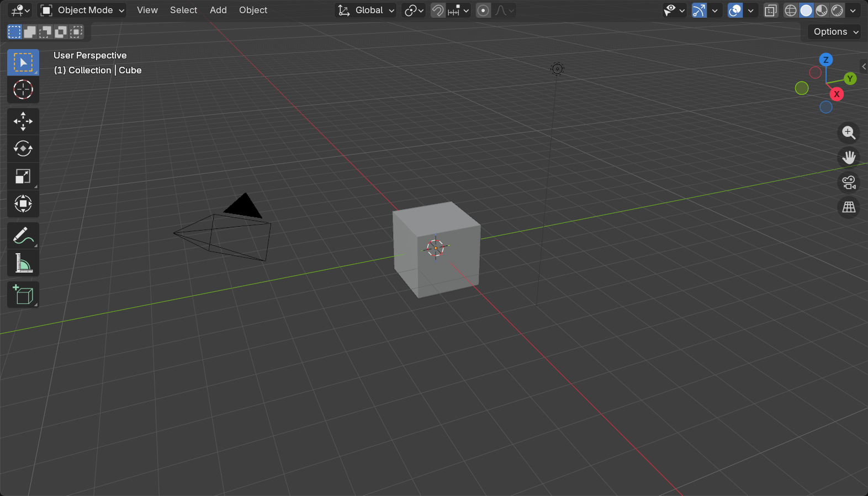
Task: Open the transform pivot point menu
Action: [x=414, y=10]
